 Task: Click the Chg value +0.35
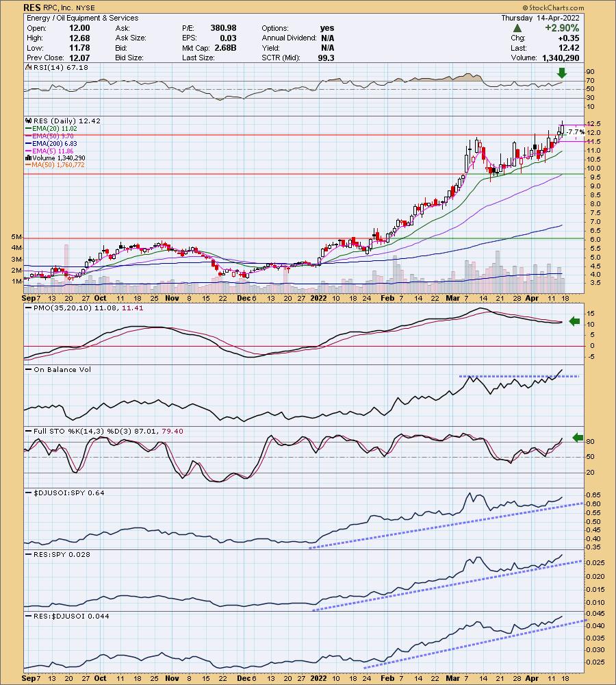[x=569, y=38]
